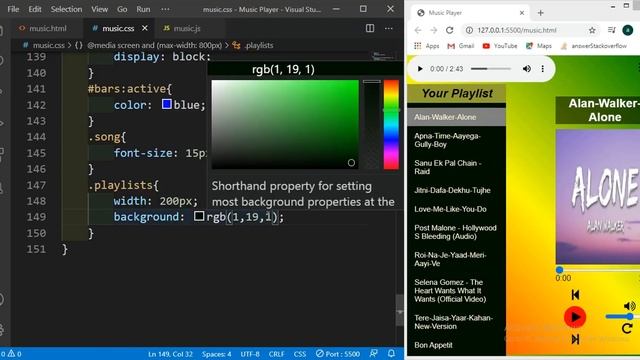Select Apna-Time-Aayega-Gully-Boy song
640x360 pixels.
tap(456, 140)
